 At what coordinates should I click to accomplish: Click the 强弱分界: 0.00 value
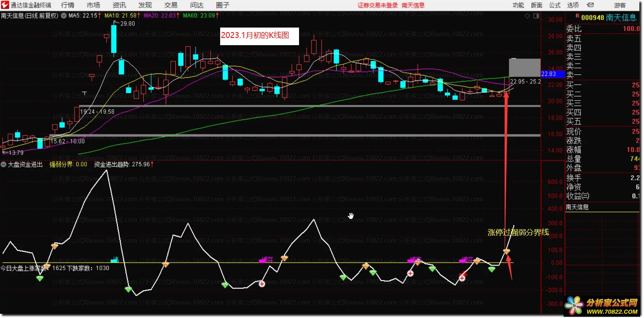pos(68,164)
